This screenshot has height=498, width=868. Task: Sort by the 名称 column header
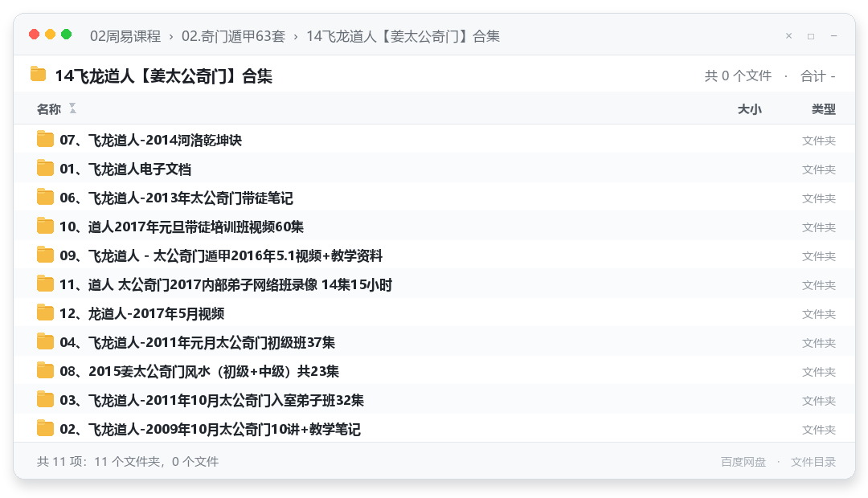click(x=49, y=109)
